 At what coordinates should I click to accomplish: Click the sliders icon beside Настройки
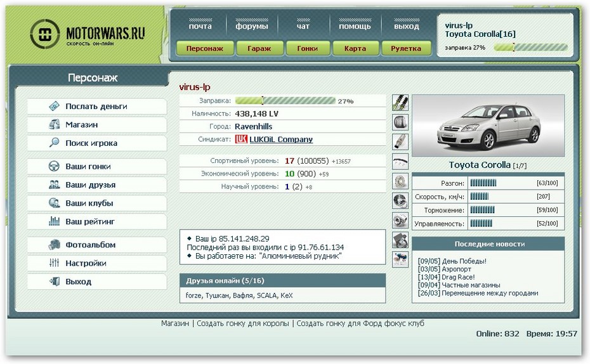pos(54,263)
